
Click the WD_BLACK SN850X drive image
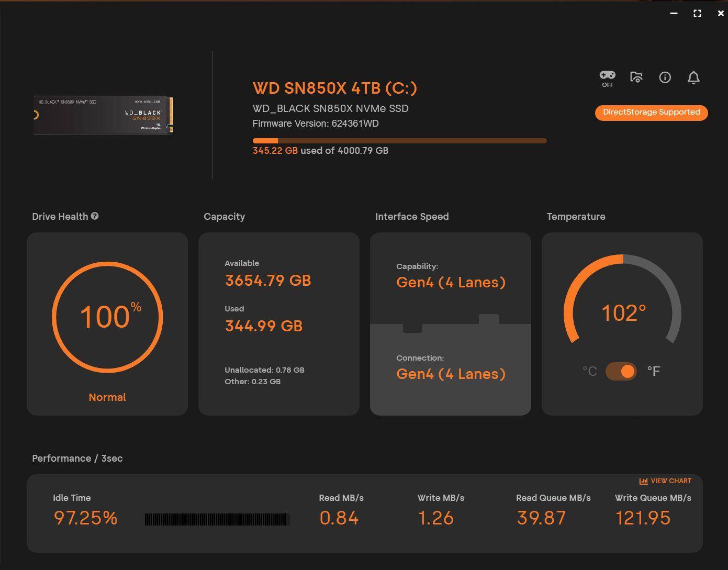(104, 115)
